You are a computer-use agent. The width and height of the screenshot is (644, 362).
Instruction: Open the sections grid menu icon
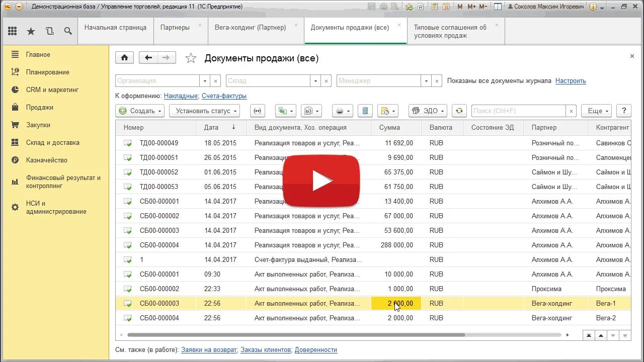pyautogui.click(x=12, y=31)
